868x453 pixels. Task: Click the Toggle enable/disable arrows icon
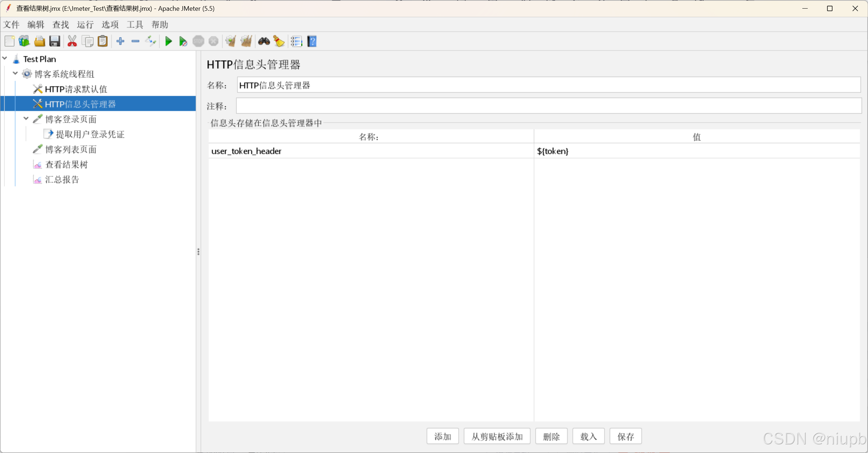(x=150, y=41)
